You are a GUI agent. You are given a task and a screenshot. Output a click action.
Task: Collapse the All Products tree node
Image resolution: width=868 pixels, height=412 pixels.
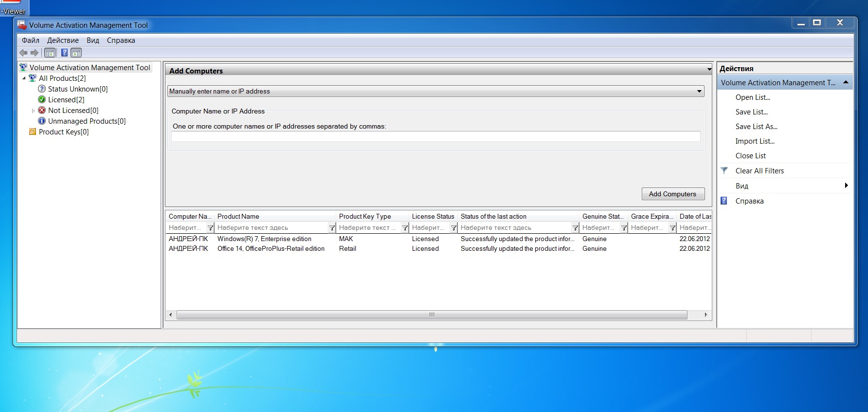[x=24, y=78]
